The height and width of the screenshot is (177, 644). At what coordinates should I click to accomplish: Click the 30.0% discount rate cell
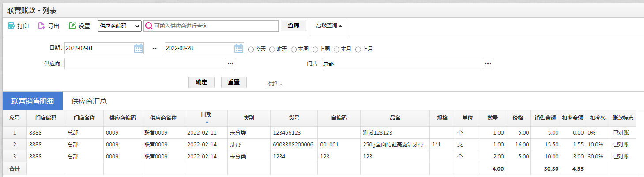pos(598,156)
